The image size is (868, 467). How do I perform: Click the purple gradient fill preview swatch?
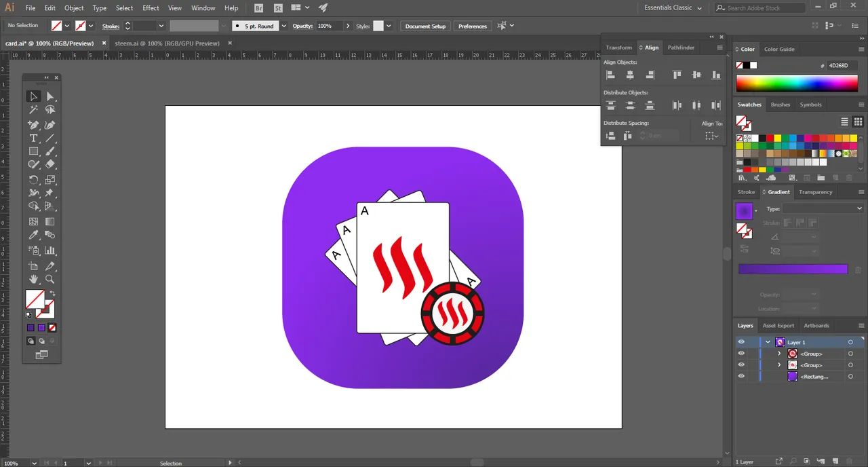click(744, 211)
